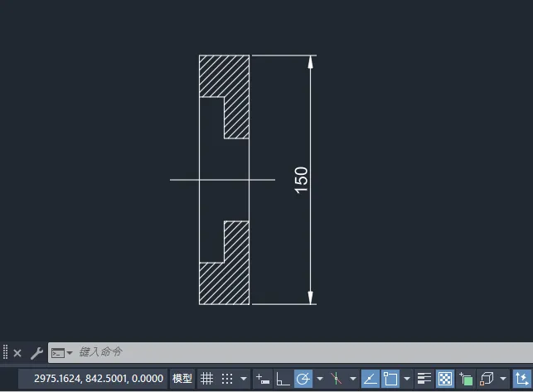The height and width of the screenshot is (392, 533).
Task: Toggle polar tracking icon
Action: coord(303,379)
